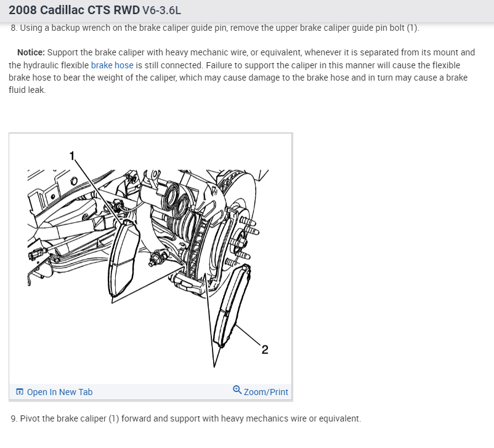Click the dual caliper pistons in the diagram
The height and width of the screenshot is (448, 494).
click(x=177, y=200)
